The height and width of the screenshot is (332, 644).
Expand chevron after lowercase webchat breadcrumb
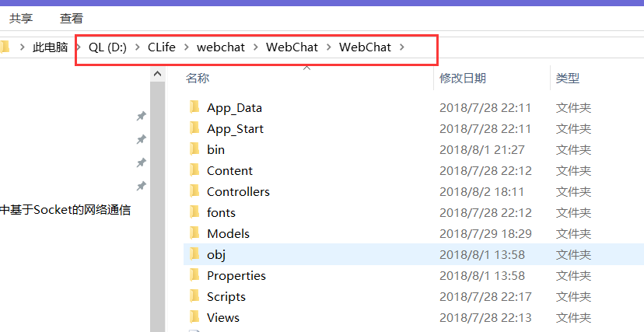(256, 47)
